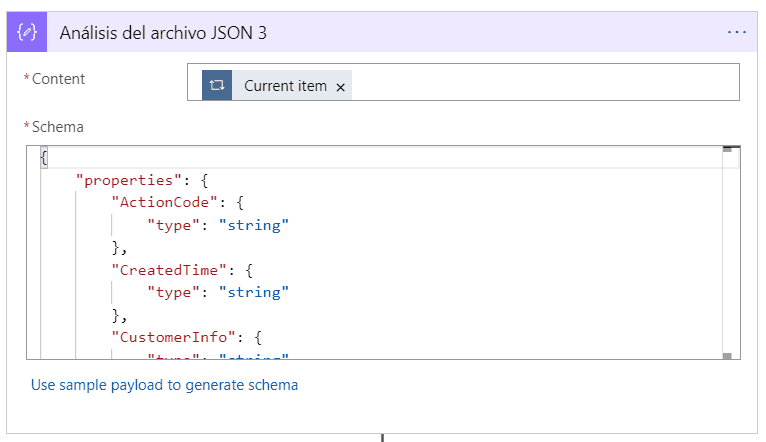Image resolution: width=766 pixels, height=442 pixels.
Task: Remove the Current item token
Action: (340, 87)
